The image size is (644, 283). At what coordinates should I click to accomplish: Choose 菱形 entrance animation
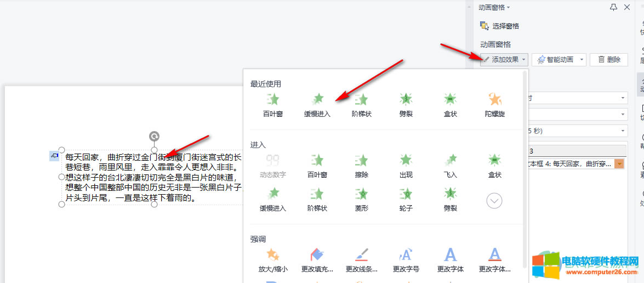pyautogui.click(x=361, y=199)
